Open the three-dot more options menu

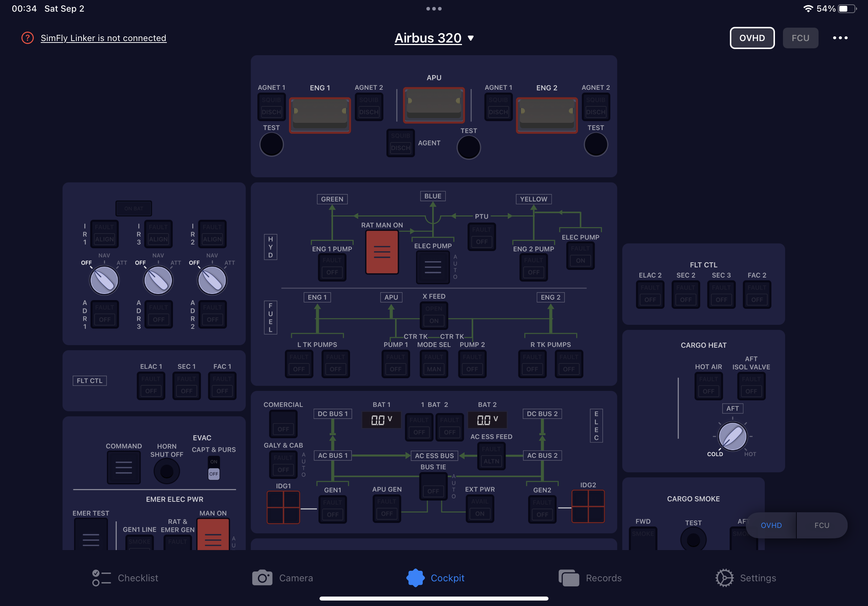(840, 38)
